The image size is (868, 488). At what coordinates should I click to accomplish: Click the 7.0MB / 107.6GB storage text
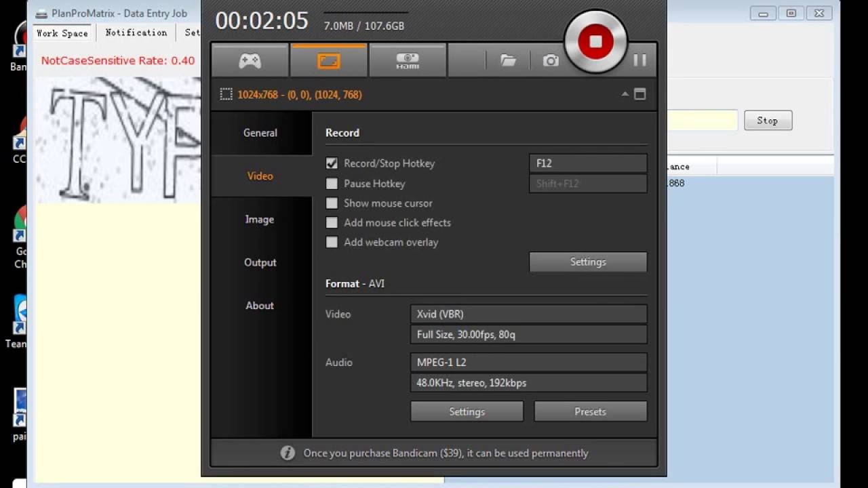(364, 26)
